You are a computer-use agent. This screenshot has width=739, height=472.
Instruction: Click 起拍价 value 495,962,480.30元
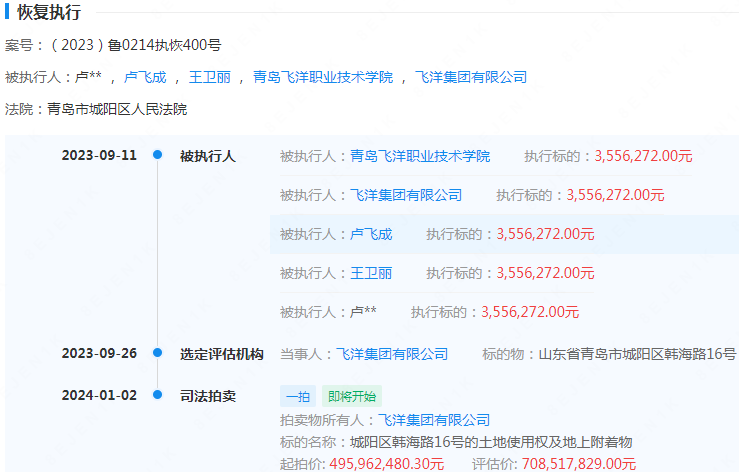(386, 464)
